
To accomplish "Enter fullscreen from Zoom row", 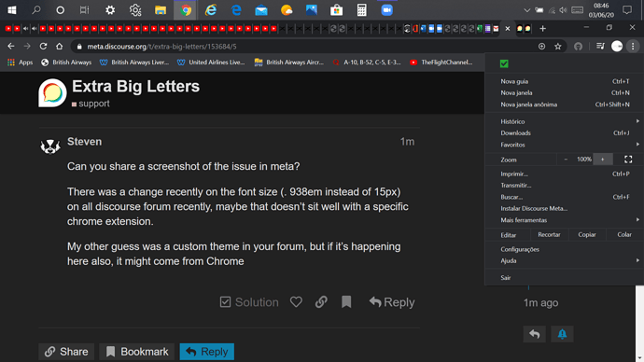I will [628, 160].
